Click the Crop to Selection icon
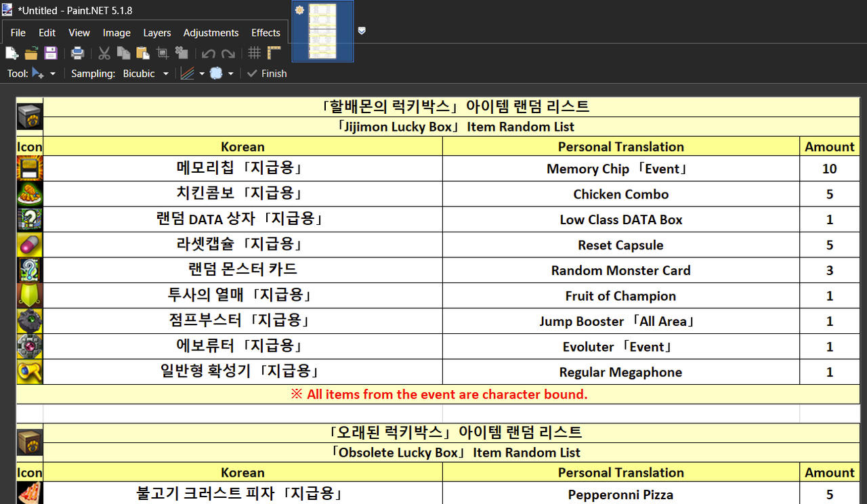Viewport: 867px width, 504px height. click(x=162, y=53)
